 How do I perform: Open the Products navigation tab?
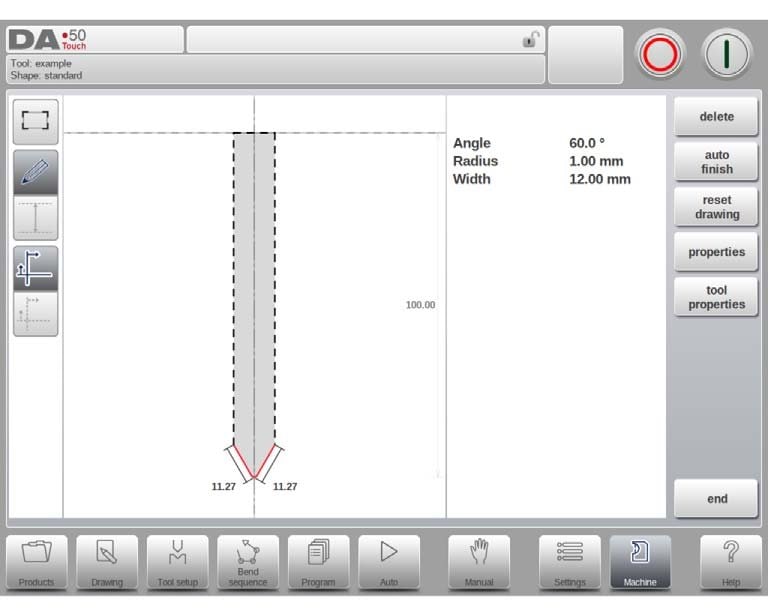click(x=37, y=562)
